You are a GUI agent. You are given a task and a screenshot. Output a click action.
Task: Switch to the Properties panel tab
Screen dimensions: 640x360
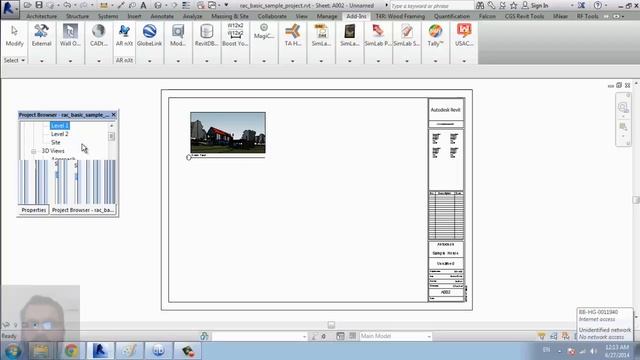point(33,210)
